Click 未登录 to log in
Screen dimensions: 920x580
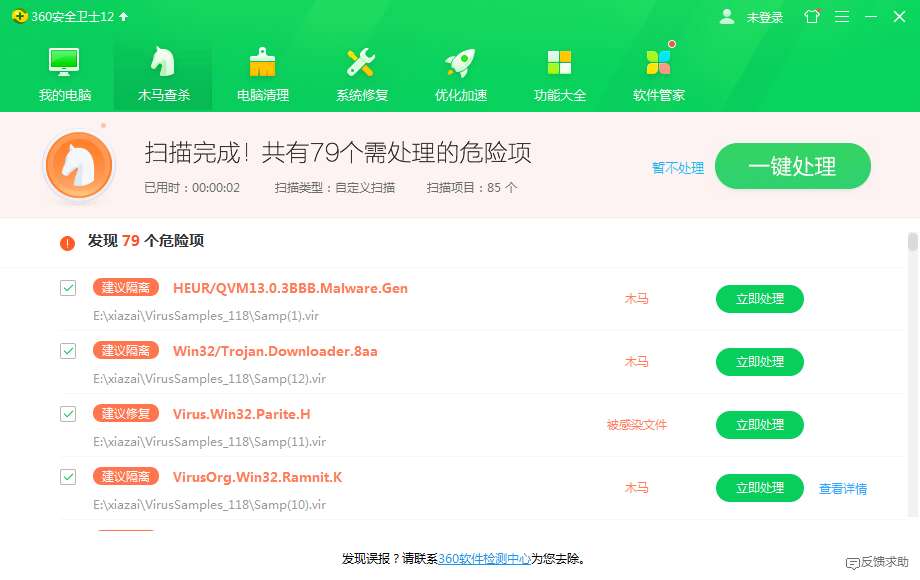[x=765, y=17]
